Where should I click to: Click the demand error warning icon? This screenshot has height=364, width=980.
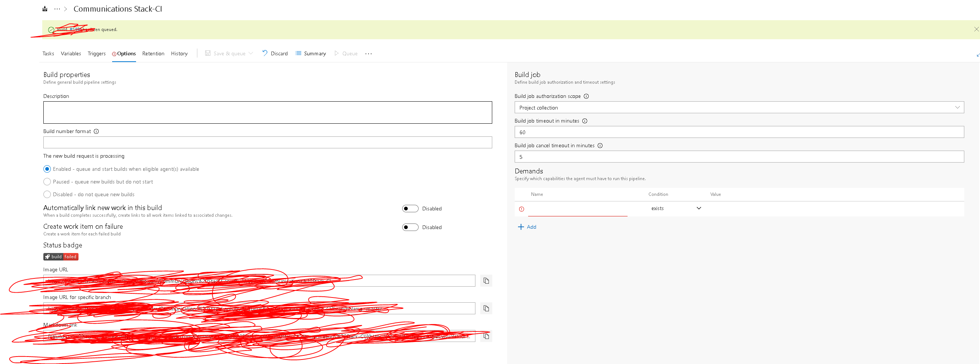pos(521,209)
